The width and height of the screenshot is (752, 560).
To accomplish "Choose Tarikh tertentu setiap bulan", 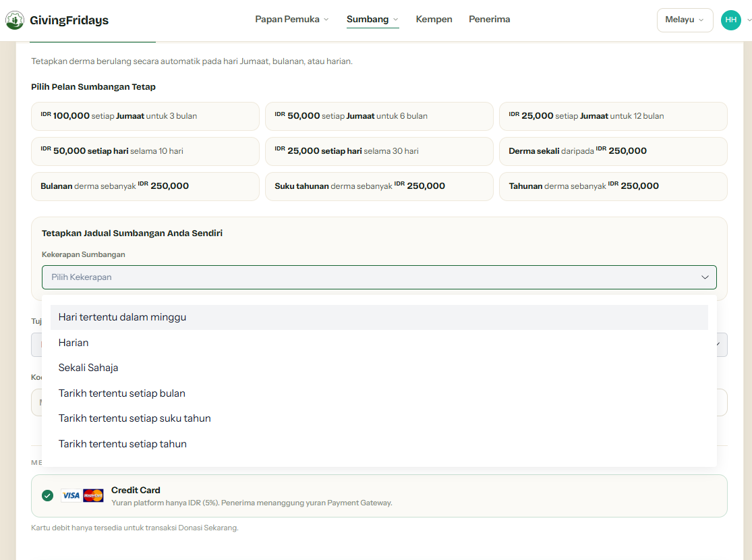I will click(379, 393).
